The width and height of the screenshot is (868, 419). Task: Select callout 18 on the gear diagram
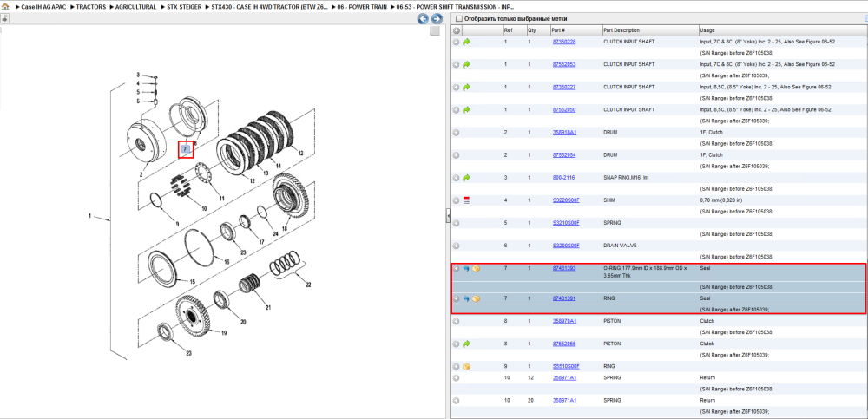coord(285,229)
